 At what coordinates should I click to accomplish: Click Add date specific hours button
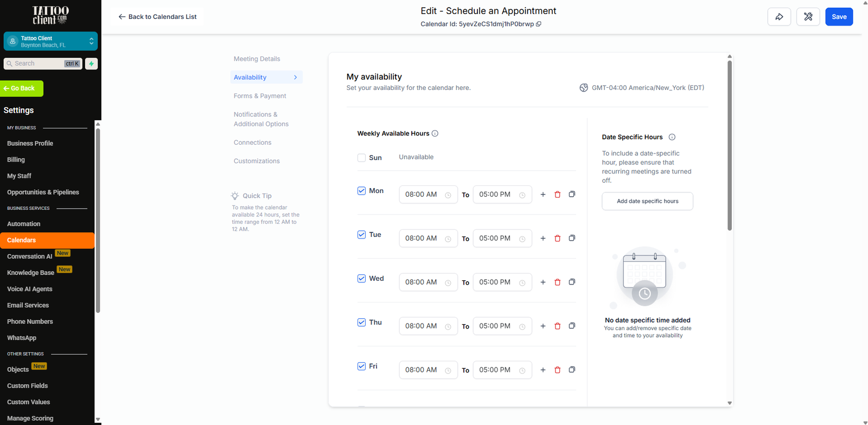click(x=647, y=201)
